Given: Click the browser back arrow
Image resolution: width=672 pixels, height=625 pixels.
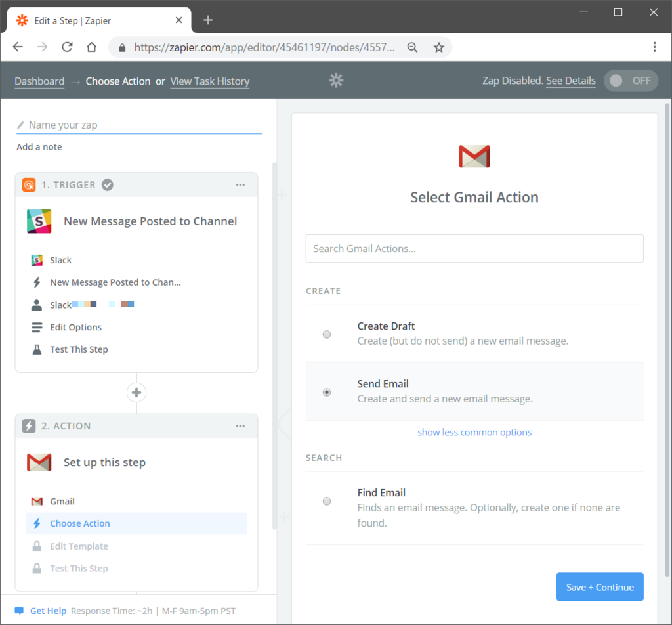Looking at the screenshot, I should [x=18, y=47].
